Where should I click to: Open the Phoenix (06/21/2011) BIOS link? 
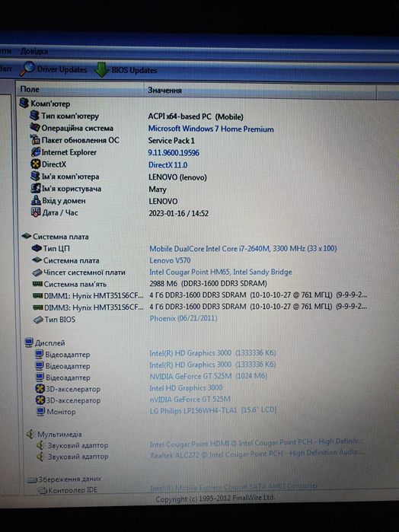coord(184,318)
